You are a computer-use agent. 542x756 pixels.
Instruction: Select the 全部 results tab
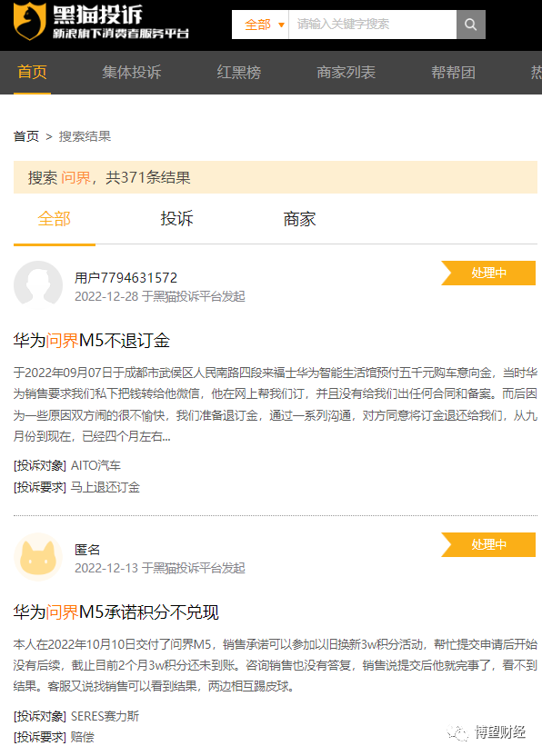(54, 219)
